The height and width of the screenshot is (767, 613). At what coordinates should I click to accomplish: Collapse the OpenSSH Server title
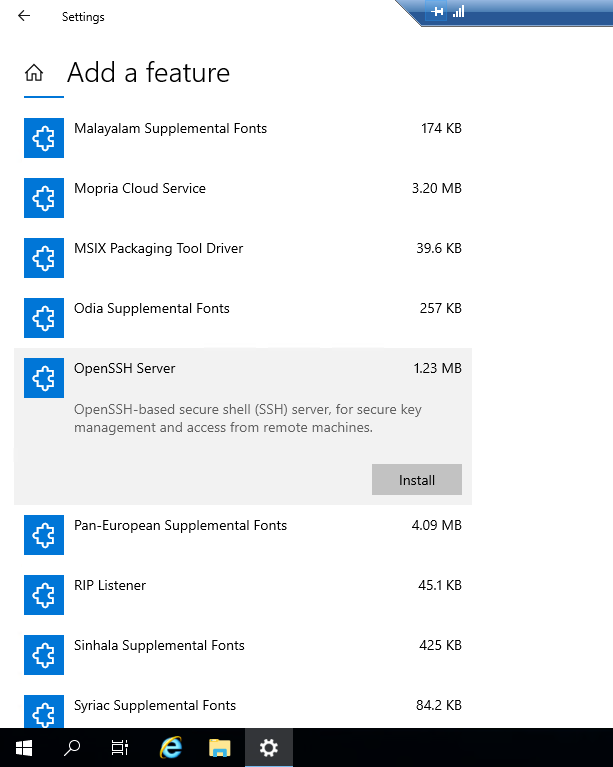point(124,369)
